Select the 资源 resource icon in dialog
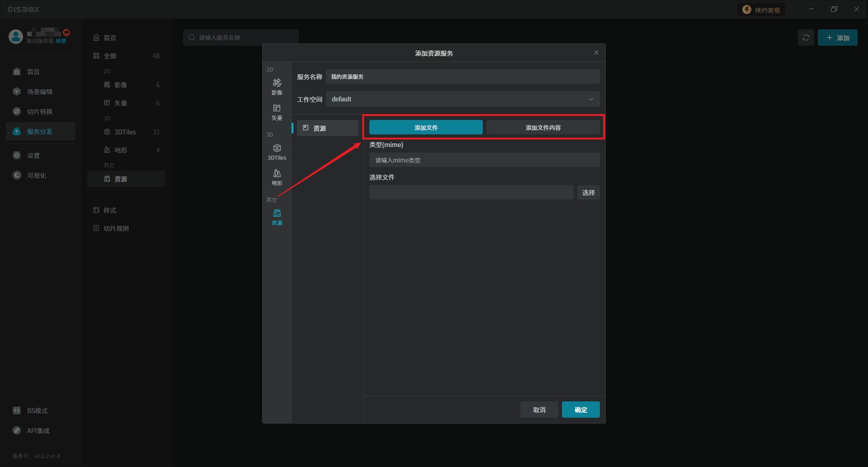868x467 pixels. pos(277,217)
